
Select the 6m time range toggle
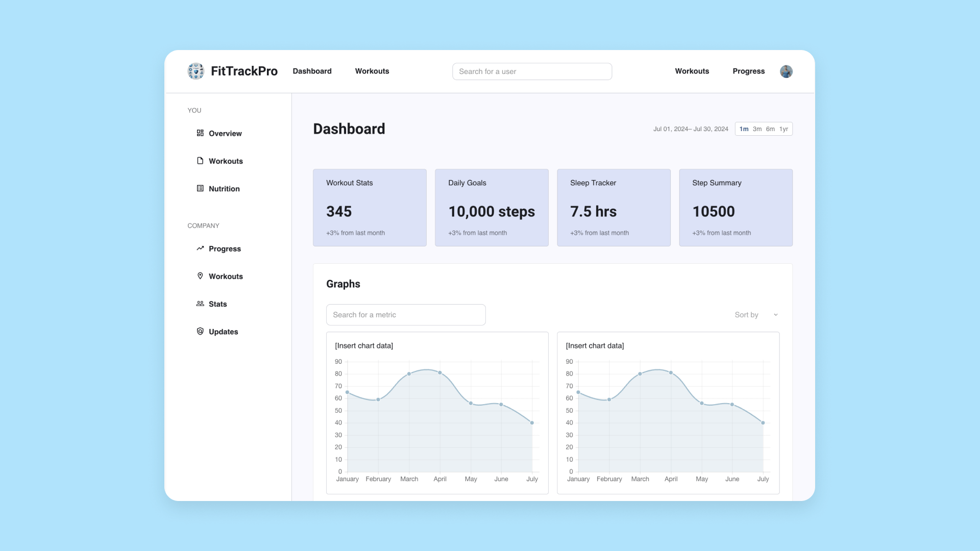(x=770, y=129)
